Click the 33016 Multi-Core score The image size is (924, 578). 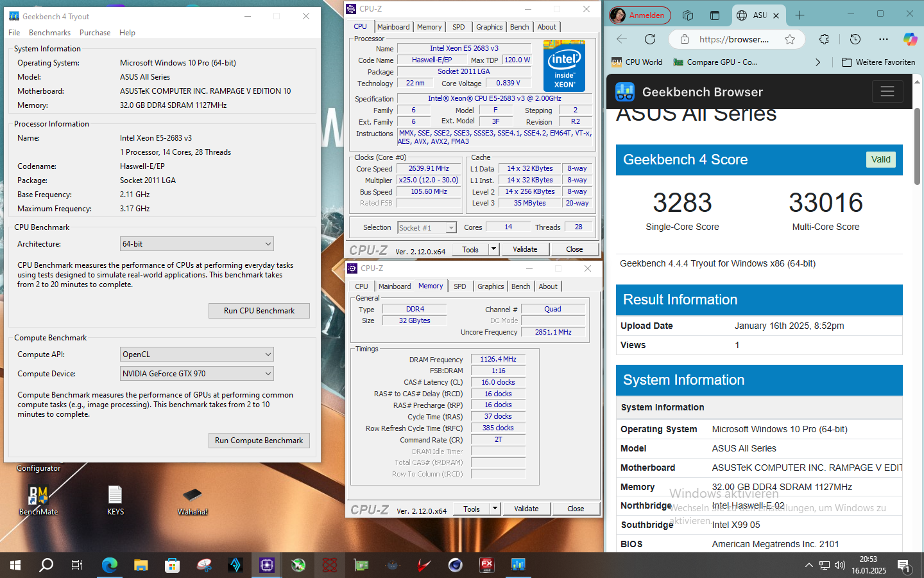(x=826, y=203)
